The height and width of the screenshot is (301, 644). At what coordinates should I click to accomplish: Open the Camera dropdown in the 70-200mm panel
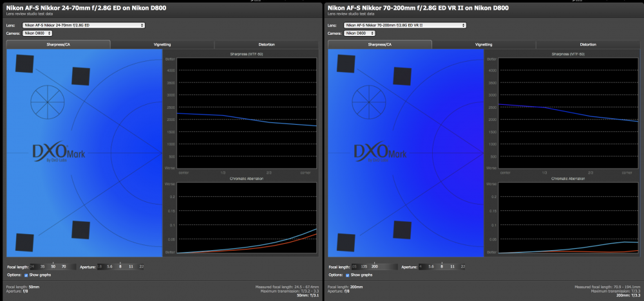(x=359, y=33)
